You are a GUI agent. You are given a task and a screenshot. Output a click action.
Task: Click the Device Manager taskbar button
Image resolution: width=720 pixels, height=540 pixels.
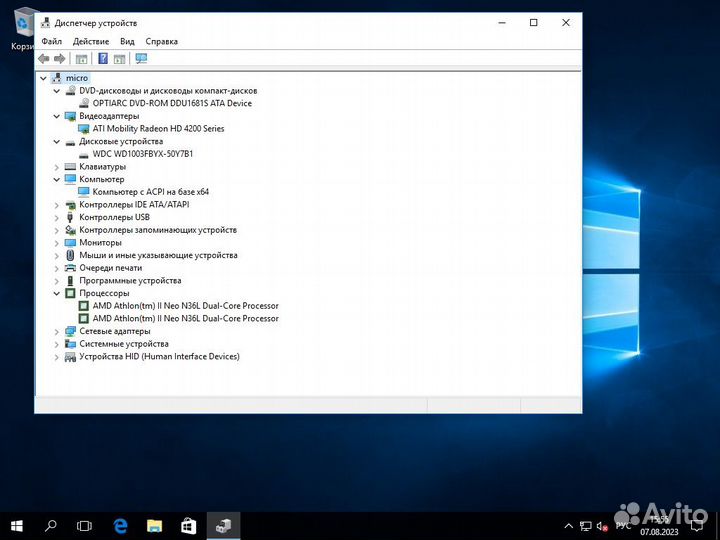[x=223, y=526]
